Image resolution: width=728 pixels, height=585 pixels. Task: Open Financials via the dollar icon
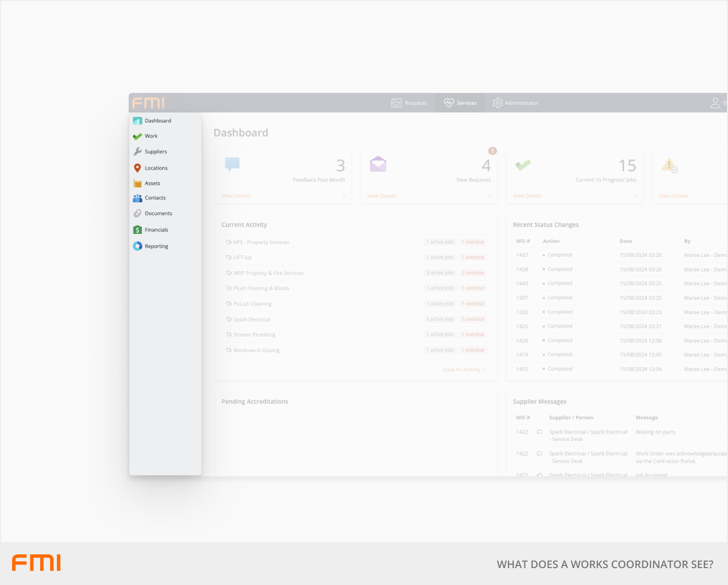pyautogui.click(x=138, y=230)
